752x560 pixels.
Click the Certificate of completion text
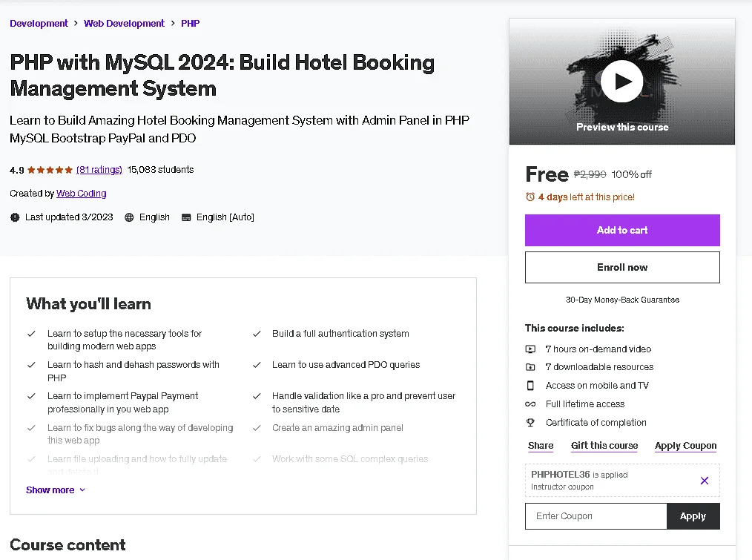(596, 422)
